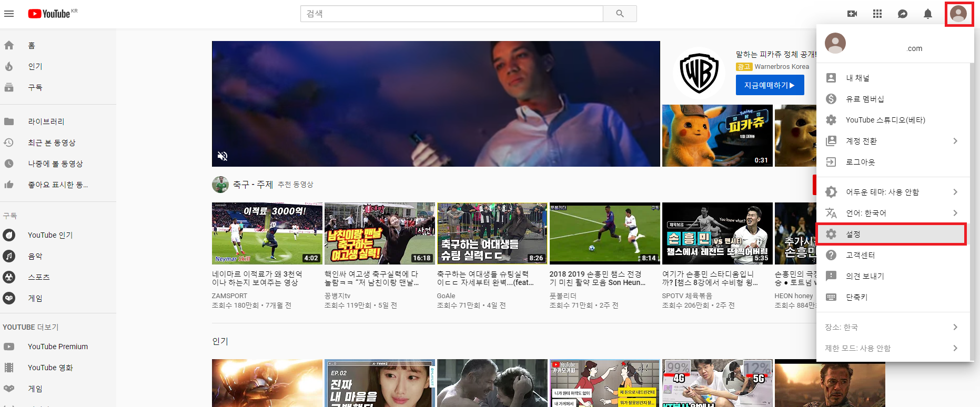980x407 pixels.
Task: Click the 좋아요 thumbs-up icon
Action: click(x=9, y=185)
